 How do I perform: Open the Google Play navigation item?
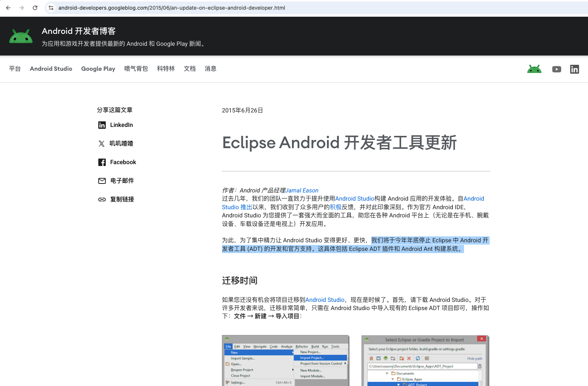[x=98, y=69]
